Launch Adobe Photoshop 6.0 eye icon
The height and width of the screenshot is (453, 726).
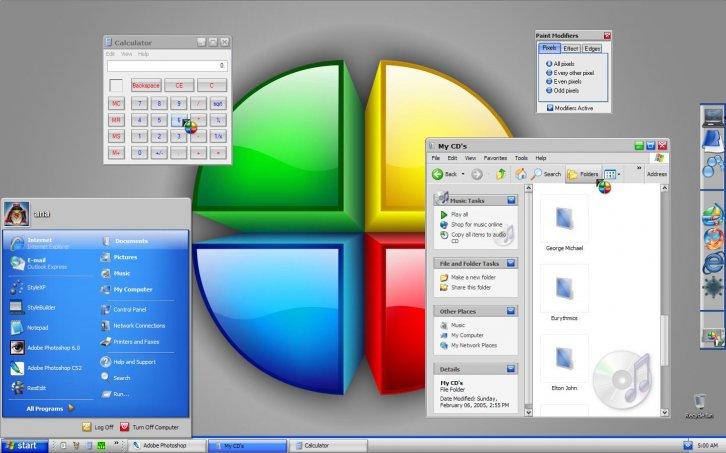(18, 347)
